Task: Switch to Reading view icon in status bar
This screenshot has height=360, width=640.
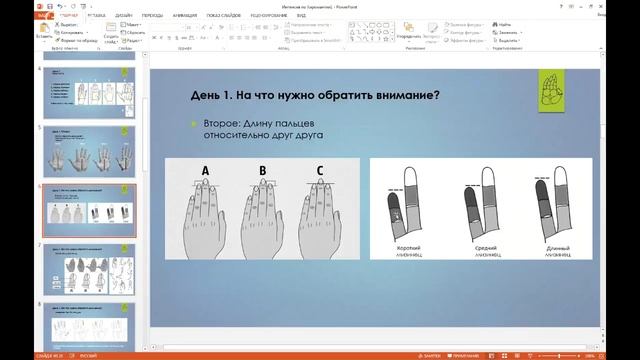Action: [517, 356]
